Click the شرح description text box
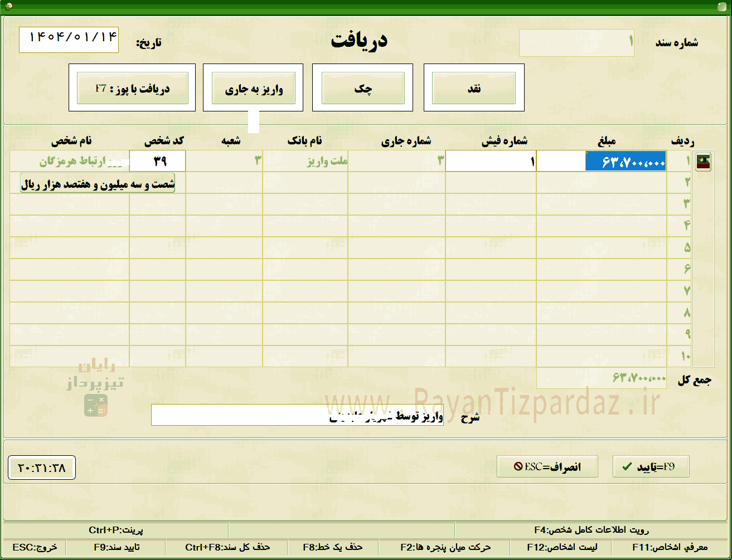The width and height of the screenshot is (732, 560). coord(297,415)
